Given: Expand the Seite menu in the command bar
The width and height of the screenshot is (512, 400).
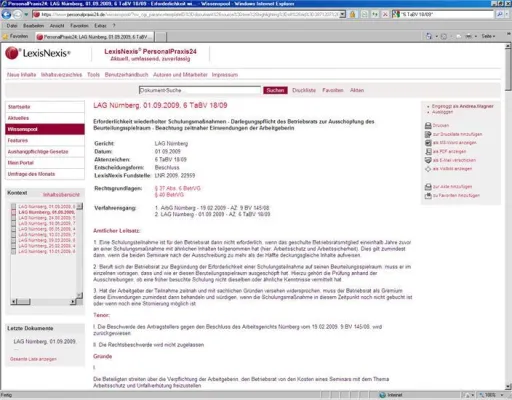Looking at the screenshot, I should pos(488,36).
